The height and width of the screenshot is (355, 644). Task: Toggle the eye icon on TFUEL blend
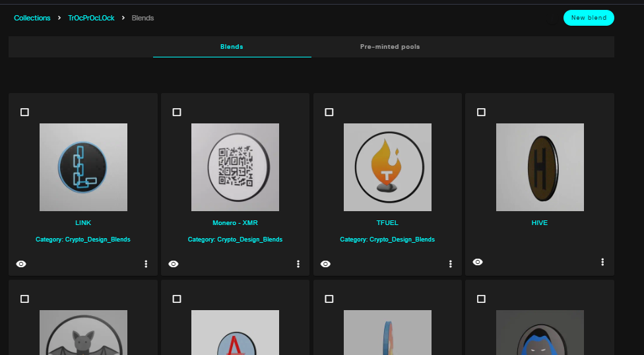pyautogui.click(x=326, y=264)
